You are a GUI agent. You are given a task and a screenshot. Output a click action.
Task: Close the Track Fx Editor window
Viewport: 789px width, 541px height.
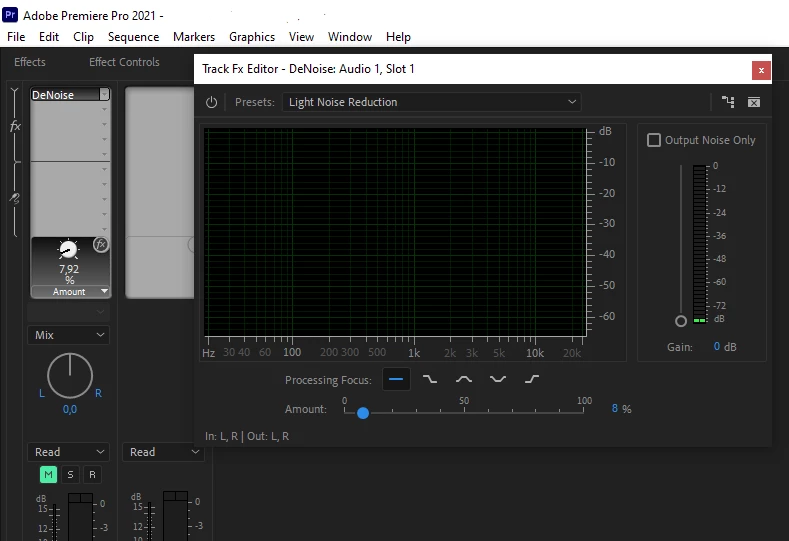tap(761, 70)
